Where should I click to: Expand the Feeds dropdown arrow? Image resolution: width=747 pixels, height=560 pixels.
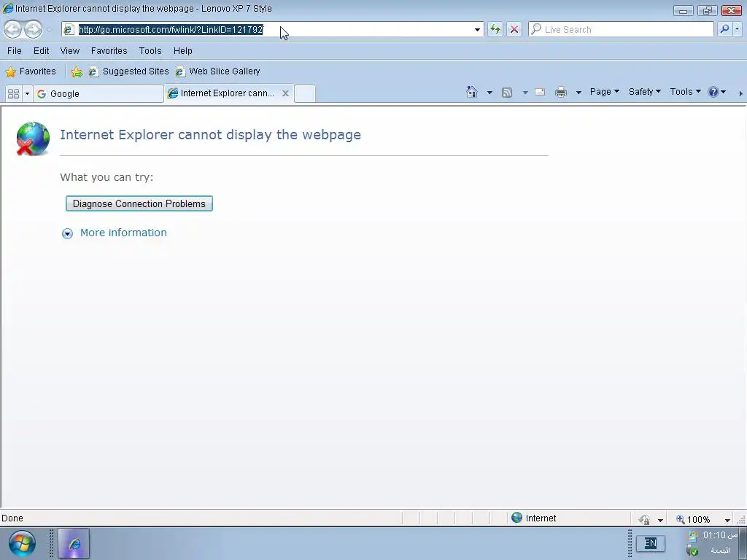[525, 93]
